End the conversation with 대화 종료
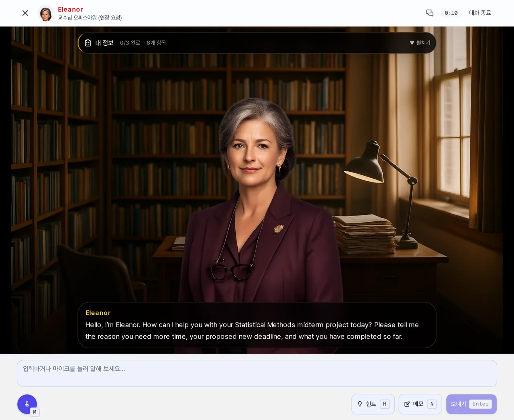The width and height of the screenshot is (514, 420). coord(480,13)
